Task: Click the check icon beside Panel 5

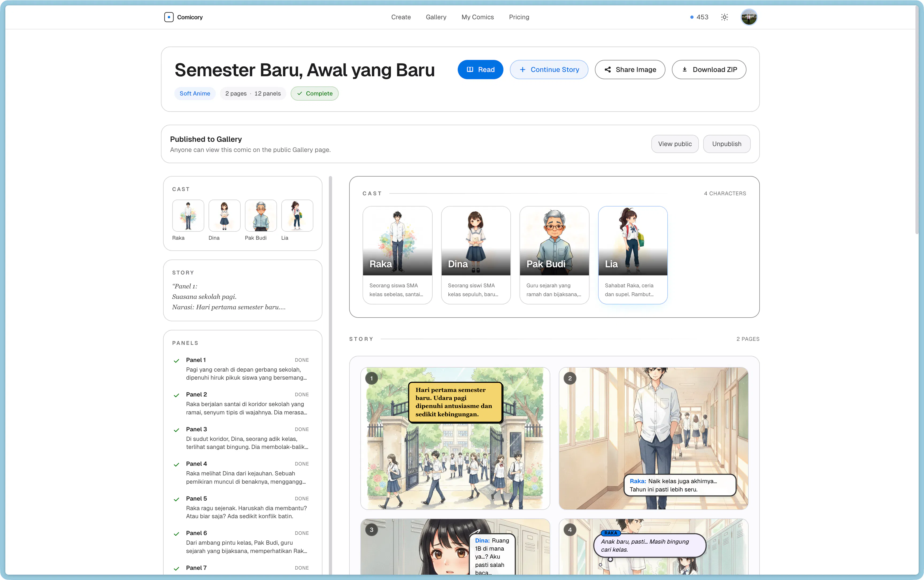Action: point(176,499)
